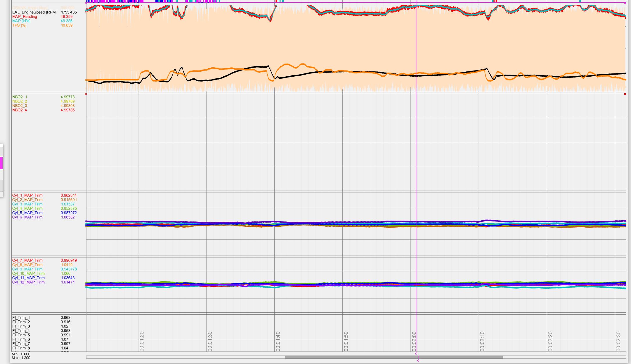Click the FI_Trim_8 channel row
The image size is (631, 364).
(x=21, y=348)
